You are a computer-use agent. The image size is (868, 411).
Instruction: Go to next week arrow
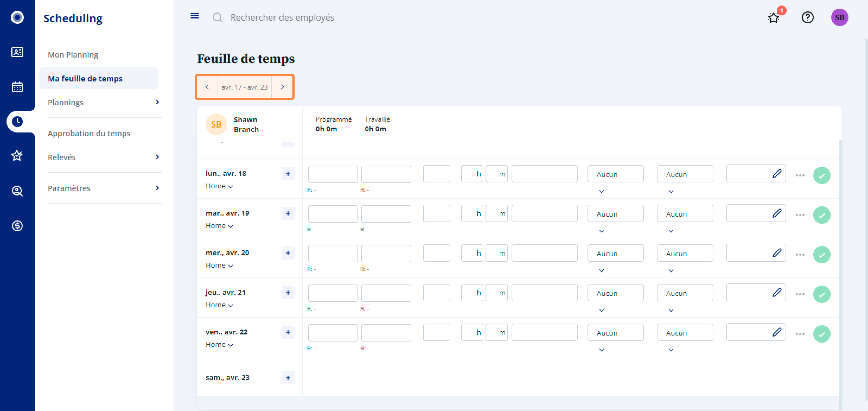tap(282, 87)
